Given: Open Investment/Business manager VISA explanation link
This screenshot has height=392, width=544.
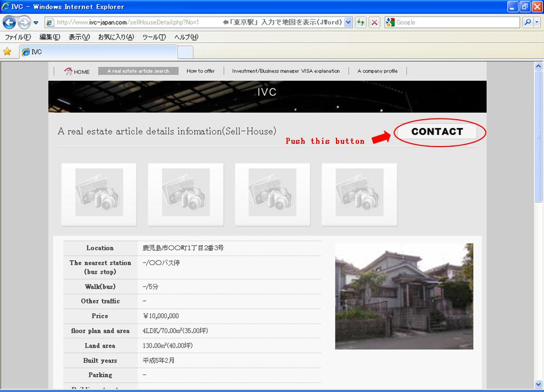Looking at the screenshot, I should pos(285,71).
